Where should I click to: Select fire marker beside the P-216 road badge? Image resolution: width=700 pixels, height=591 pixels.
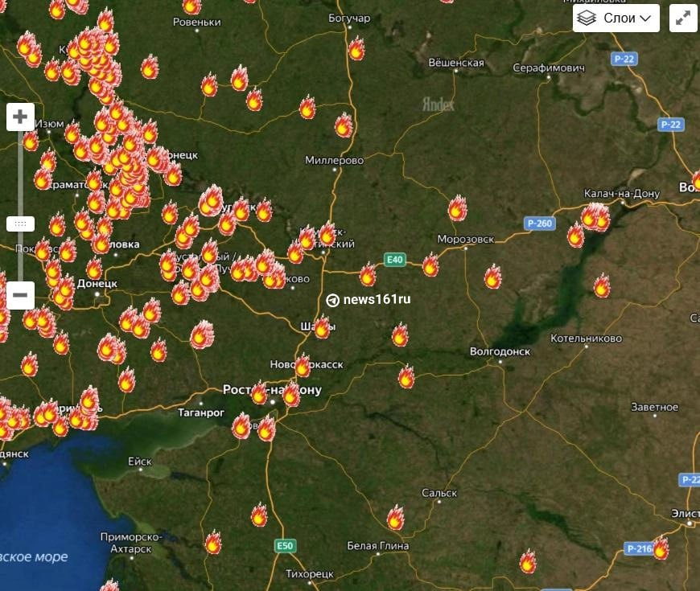click(661, 548)
